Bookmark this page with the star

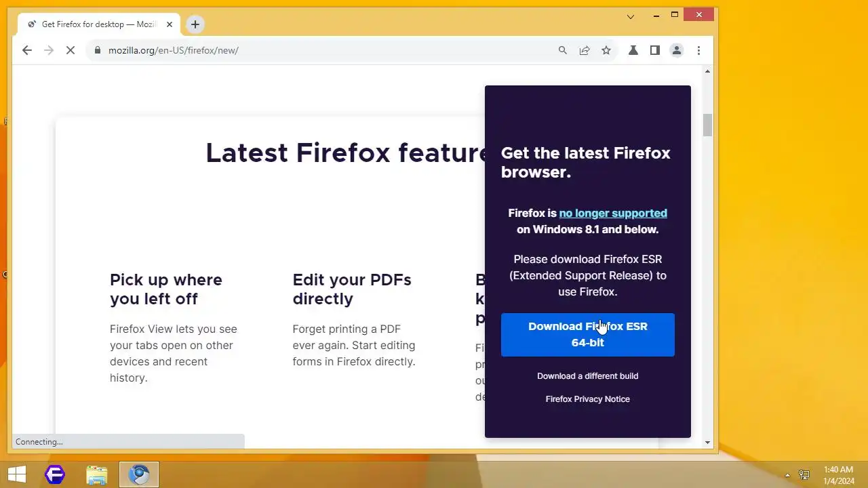point(606,50)
